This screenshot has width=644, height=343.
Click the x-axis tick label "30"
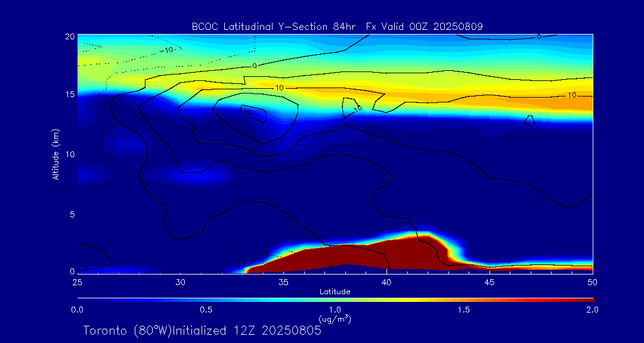pyautogui.click(x=180, y=282)
